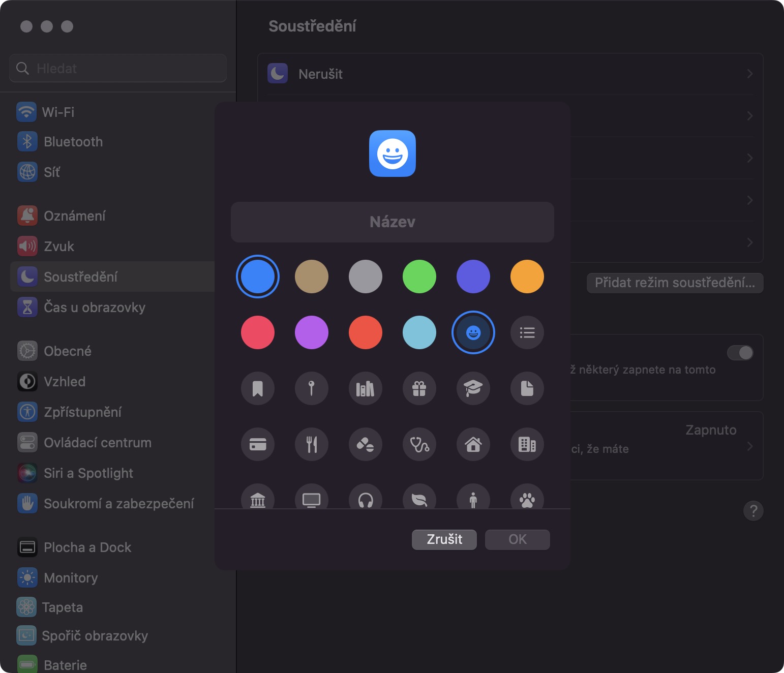Screen dimensions: 784x673
Task: Toggle the switch above the Zapnuto row
Action: [740, 353]
